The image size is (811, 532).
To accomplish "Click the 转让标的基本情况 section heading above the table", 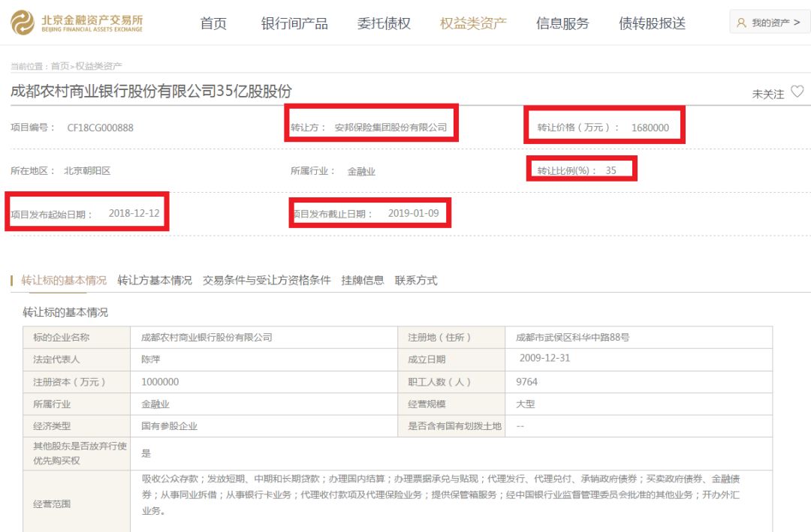I will pyautogui.click(x=65, y=312).
